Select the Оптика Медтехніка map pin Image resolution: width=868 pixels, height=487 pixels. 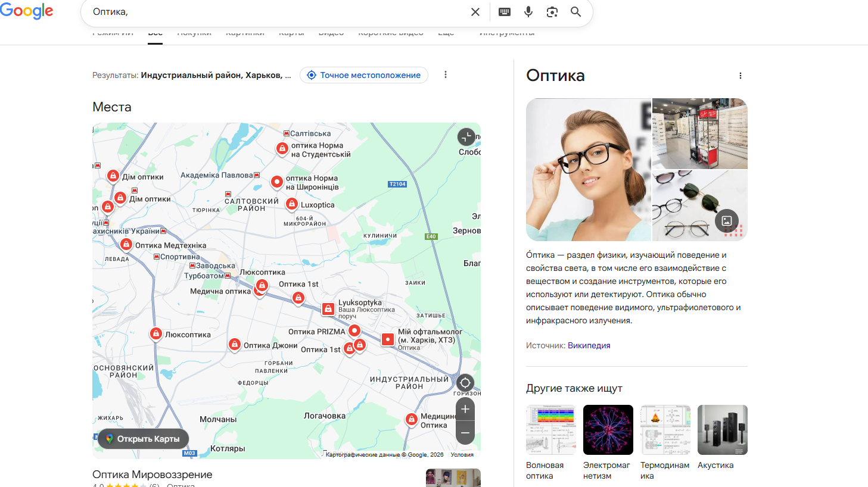(x=126, y=244)
